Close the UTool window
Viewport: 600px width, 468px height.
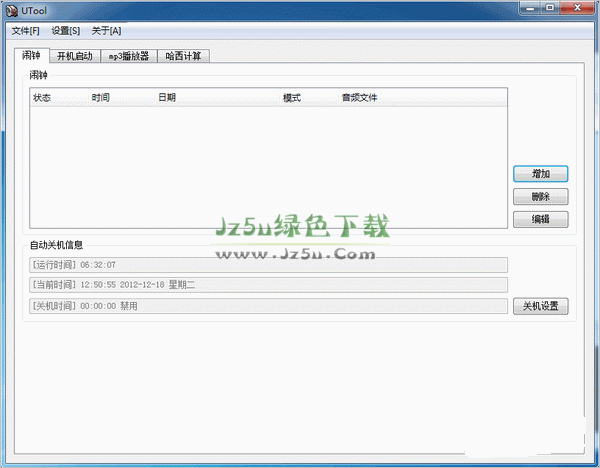point(577,8)
